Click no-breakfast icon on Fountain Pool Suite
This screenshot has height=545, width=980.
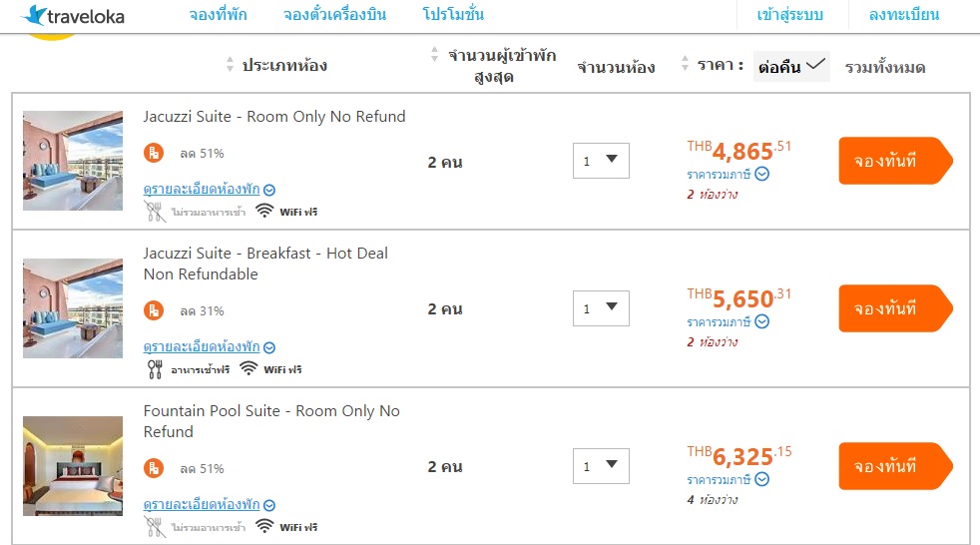click(x=155, y=526)
